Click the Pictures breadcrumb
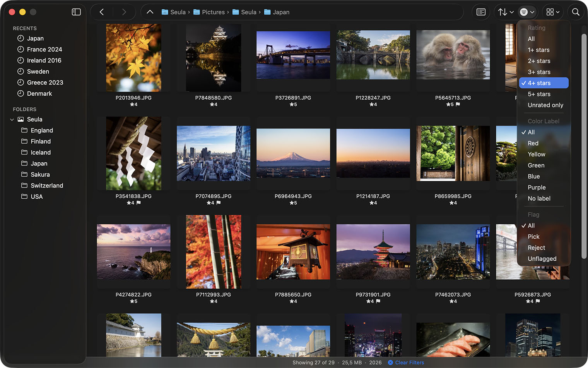This screenshot has height=368, width=588. pyautogui.click(x=209, y=12)
